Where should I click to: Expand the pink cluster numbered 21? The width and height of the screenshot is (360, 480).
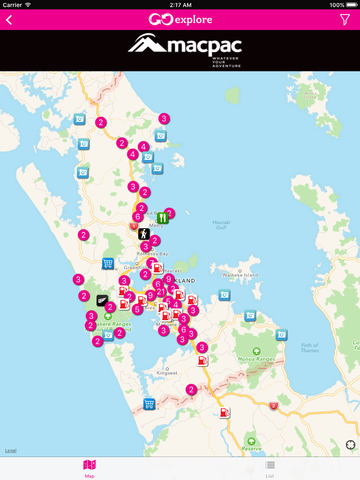161,292
